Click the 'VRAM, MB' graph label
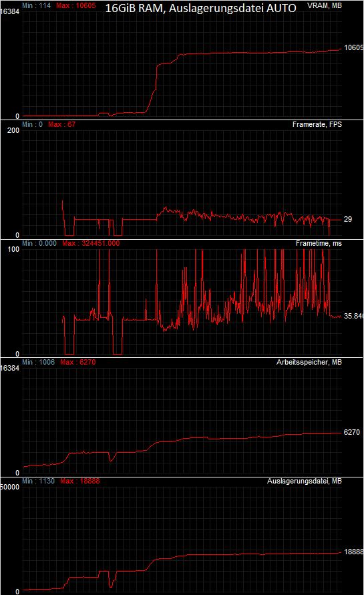Screen dimensions: 364x595 pyautogui.click(x=325, y=6)
